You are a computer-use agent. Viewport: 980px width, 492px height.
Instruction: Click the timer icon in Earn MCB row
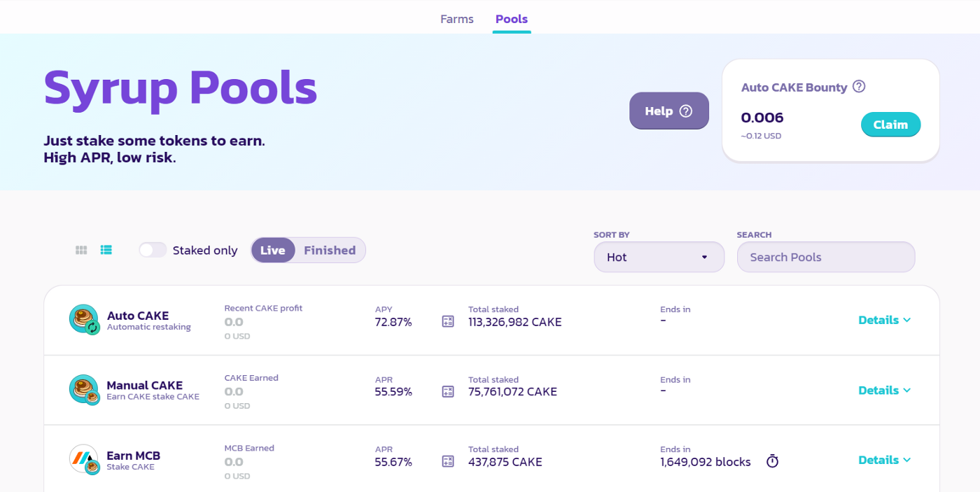[772, 461]
